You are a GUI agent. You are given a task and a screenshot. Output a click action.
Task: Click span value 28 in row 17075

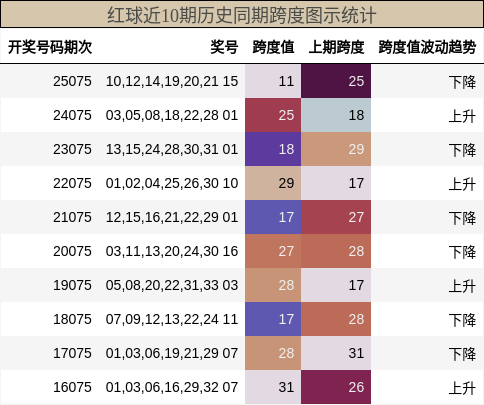click(x=273, y=353)
